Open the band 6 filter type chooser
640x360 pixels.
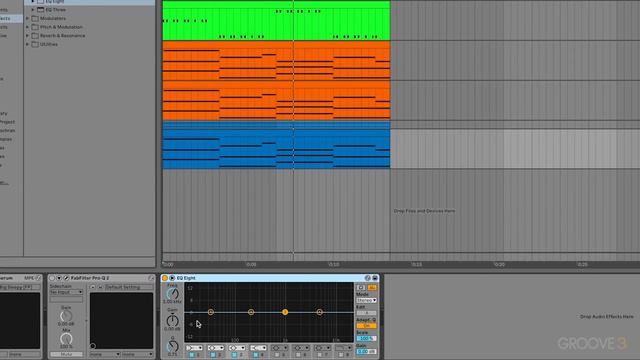tap(300, 348)
